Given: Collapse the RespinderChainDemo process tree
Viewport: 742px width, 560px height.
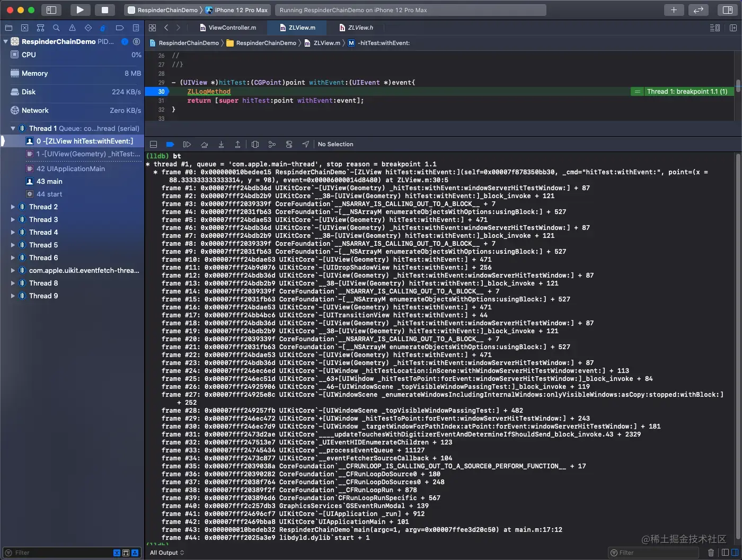Looking at the screenshot, I should coord(5,41).
